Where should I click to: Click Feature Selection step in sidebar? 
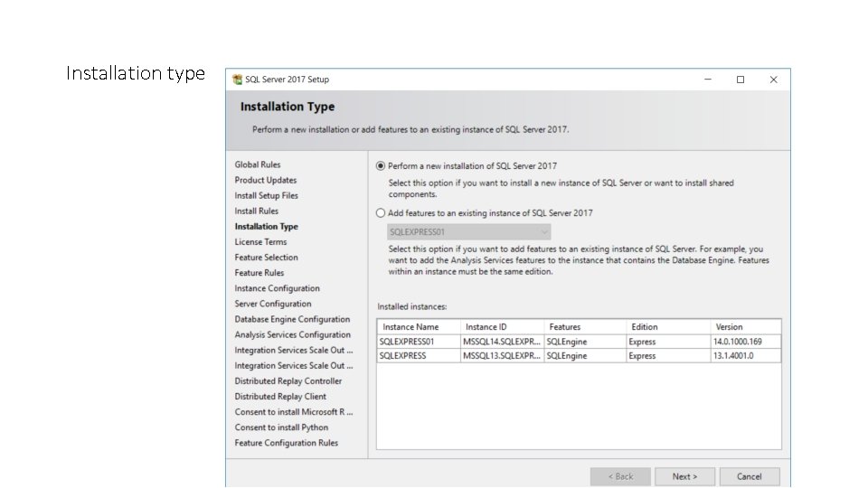[x=266, y=258]
